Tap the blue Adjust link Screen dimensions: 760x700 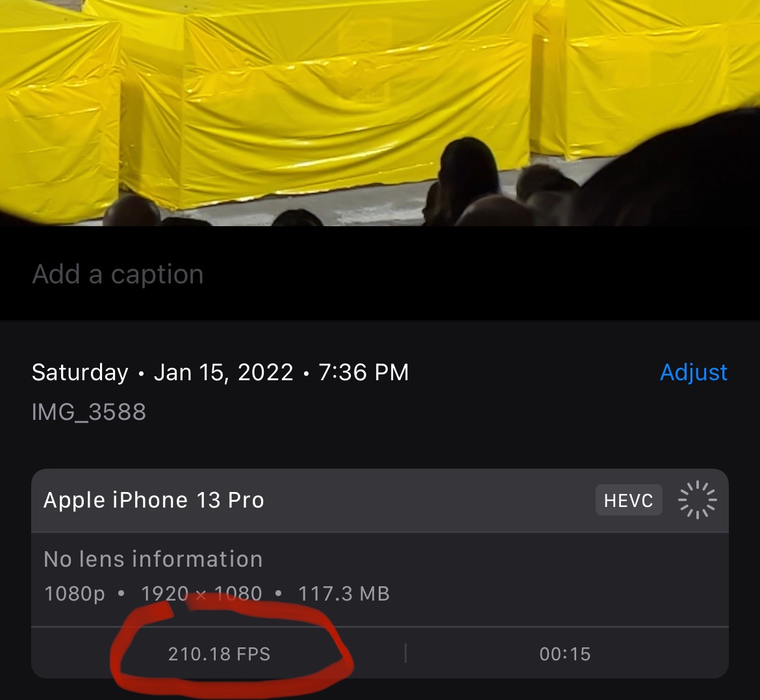coord(693,372)
